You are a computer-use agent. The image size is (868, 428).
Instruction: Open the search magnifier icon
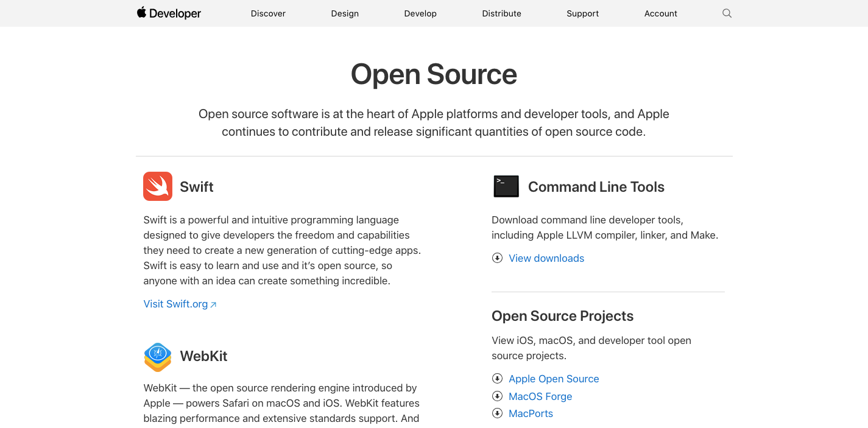click(727, 13)
